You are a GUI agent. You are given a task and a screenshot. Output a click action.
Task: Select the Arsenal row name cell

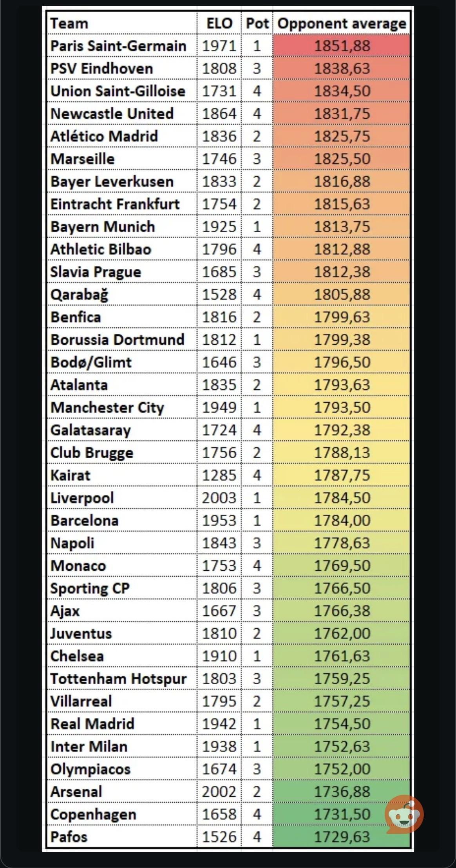click(76, 792)
